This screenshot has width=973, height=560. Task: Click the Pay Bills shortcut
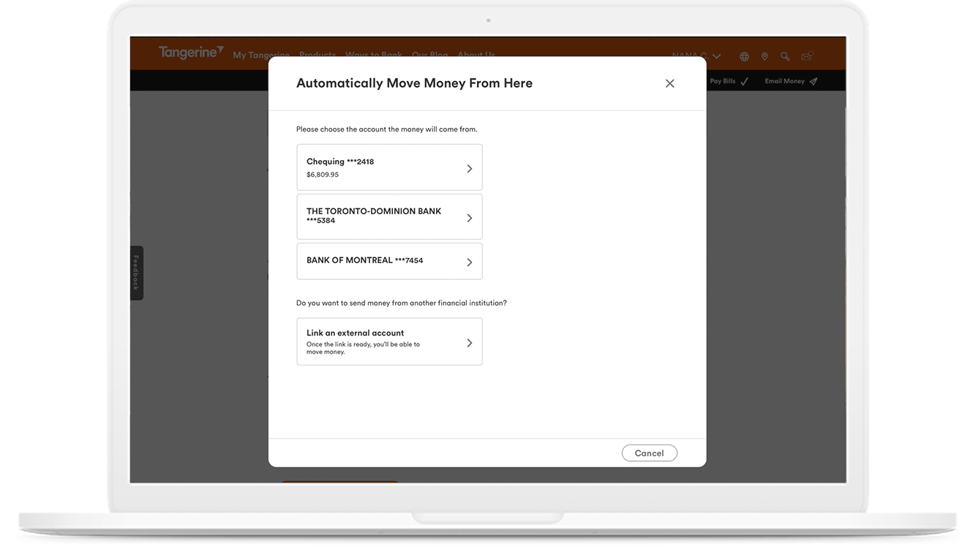[x=729, y=81]
